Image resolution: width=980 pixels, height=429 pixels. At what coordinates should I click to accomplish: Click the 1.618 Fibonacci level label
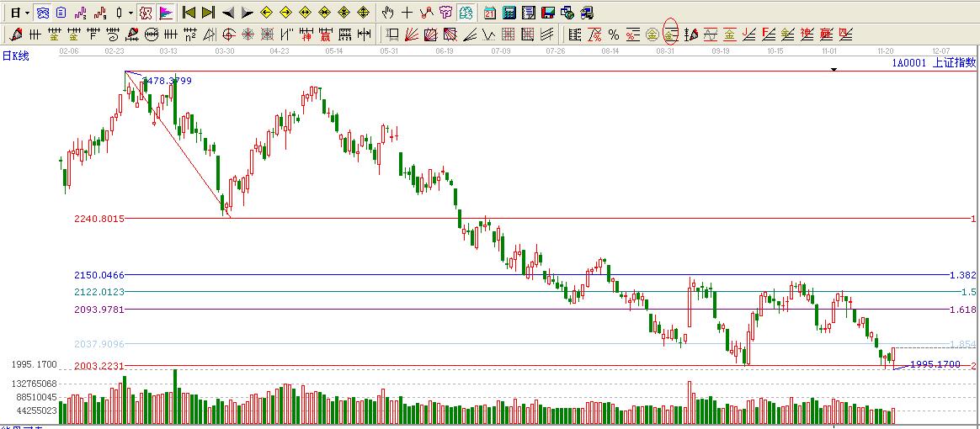coord(961,310)
